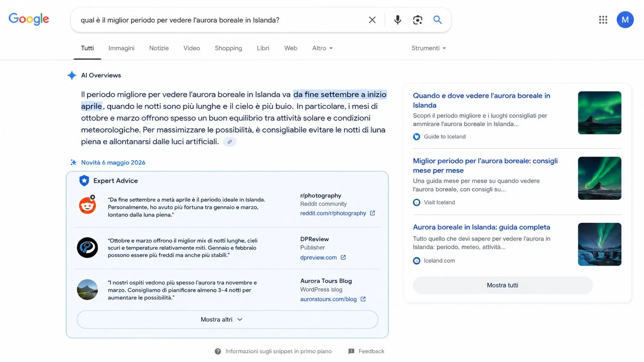Screen dimensions: 644x362
Task: Open Novità 6 maggio 2026 link
Action: tap(113, 163)
